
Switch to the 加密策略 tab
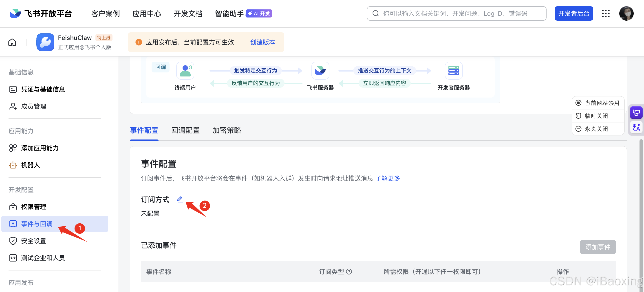pos(226,130)
